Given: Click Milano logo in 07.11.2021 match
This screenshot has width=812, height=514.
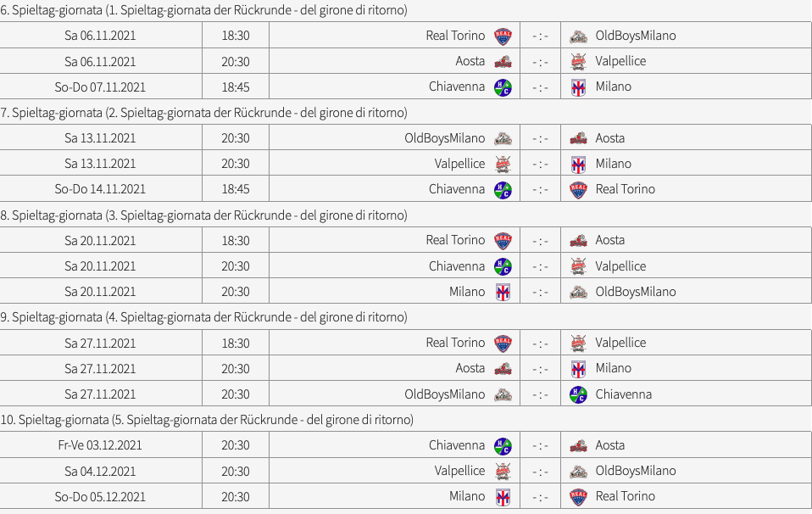Looking at the screenshot, I should (578, 87).
